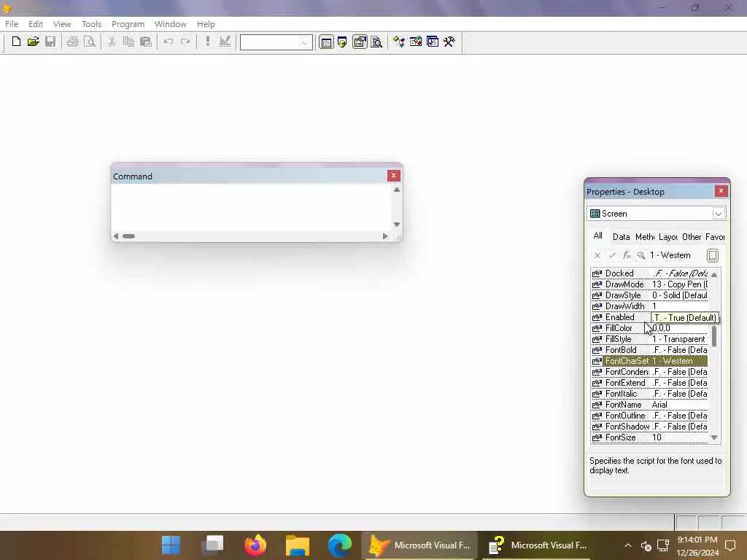
Task: Click the Copy toolbar icon
Action: click(x=128, y=42)
